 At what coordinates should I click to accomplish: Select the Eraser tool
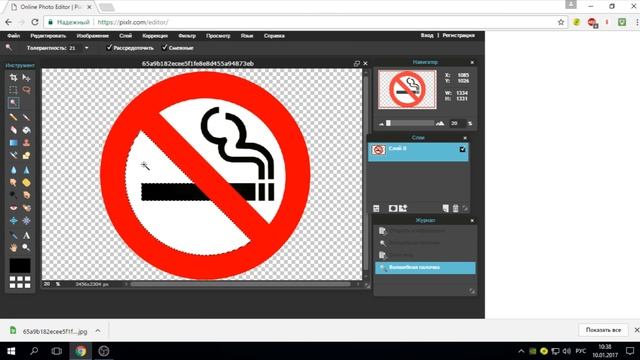coord(13,130)
